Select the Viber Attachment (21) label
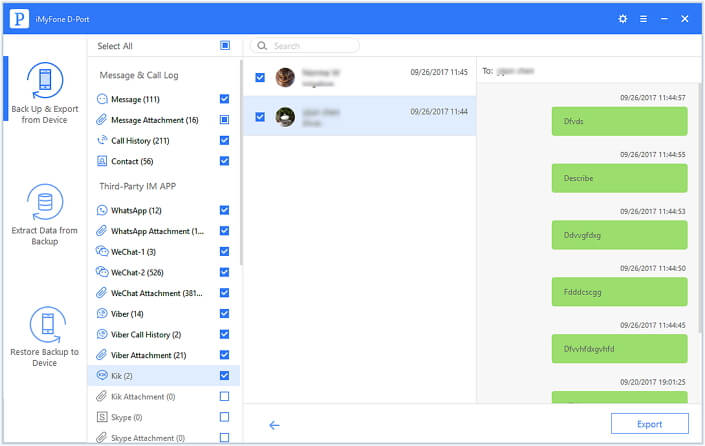 pos(149,355)
